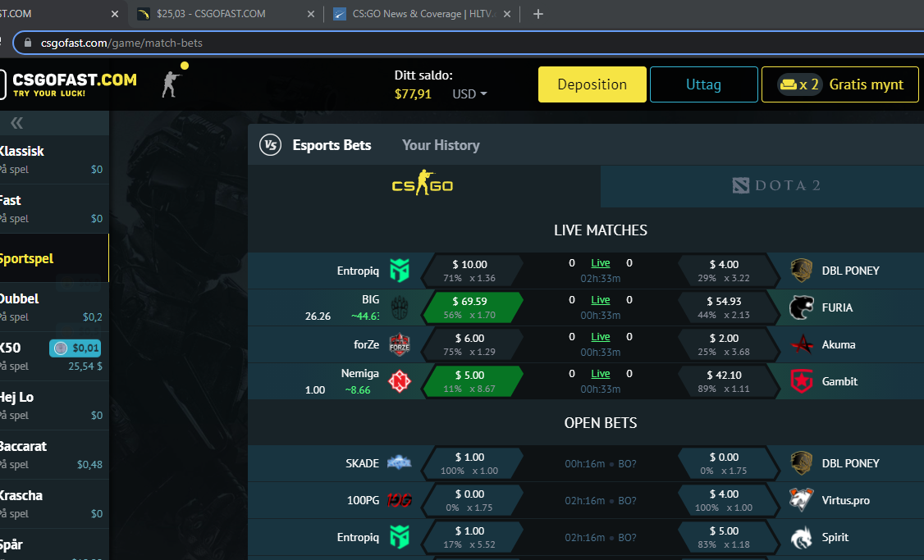Collapse sidebar with double chevron icon
924x560 pixels.
pyautogui.click(x=16, y=123)
